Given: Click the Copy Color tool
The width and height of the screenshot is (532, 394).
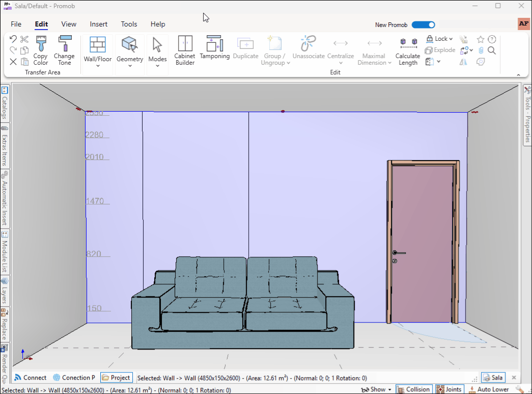Looking at the screenshot, I should 41,50.
